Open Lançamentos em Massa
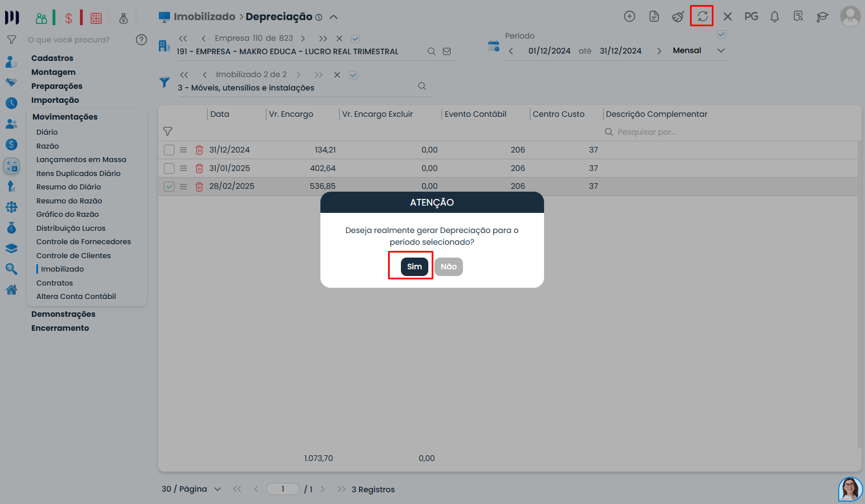 point(81,159)
